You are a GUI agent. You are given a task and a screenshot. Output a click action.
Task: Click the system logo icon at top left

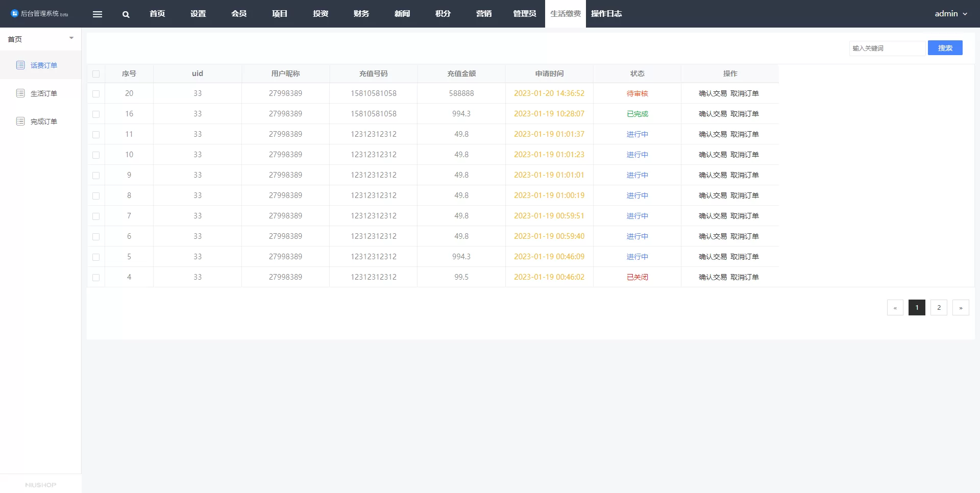tap(14, 14)
